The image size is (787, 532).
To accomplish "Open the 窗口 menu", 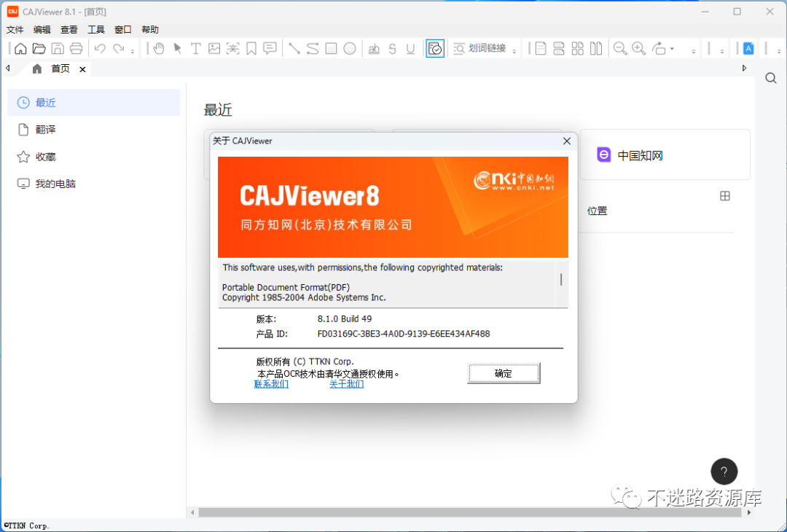I will pos(123,30).
